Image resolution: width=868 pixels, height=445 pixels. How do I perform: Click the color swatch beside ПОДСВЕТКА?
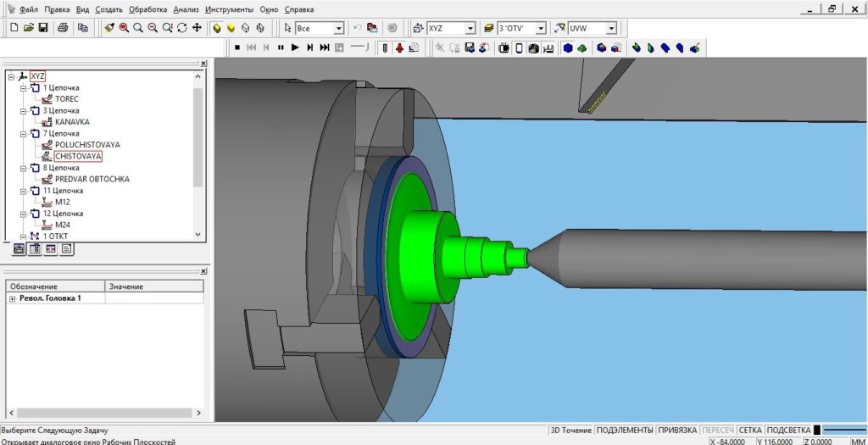(818, 431)
